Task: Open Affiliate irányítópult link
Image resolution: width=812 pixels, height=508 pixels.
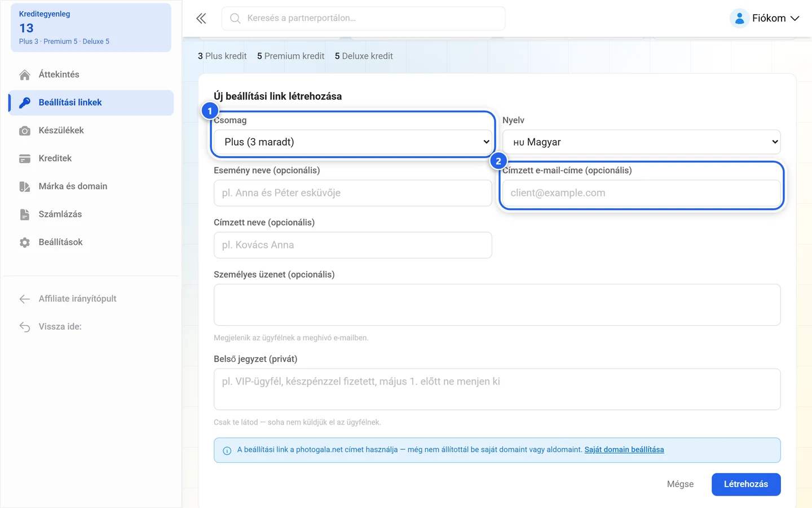Action: coord(91,299)
